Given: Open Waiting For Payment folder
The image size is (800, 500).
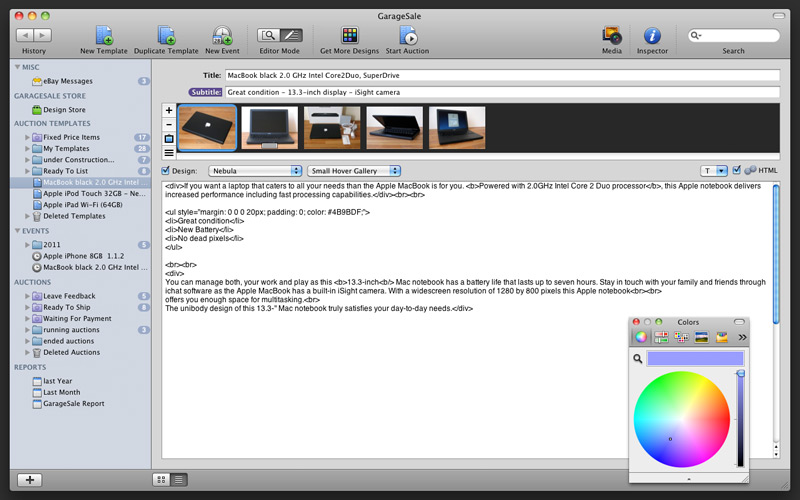Looking at the screenshot, I should pos(77,318).
